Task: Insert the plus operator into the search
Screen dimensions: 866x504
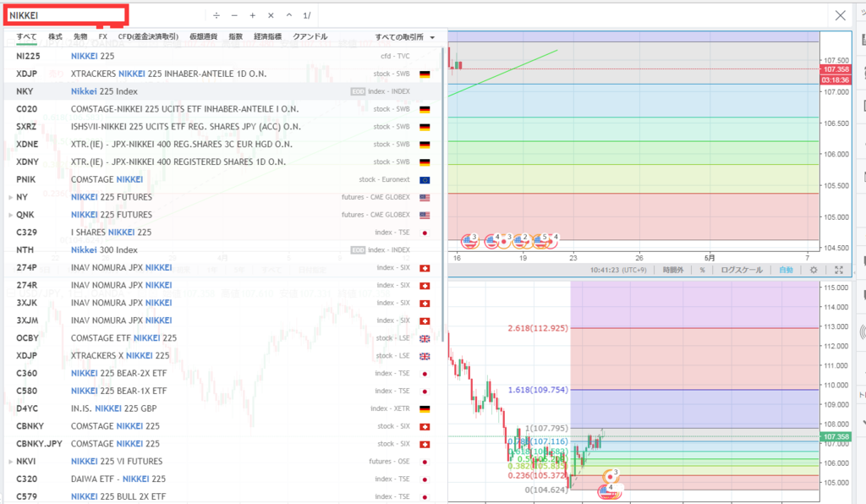Action: click(252, 15)
